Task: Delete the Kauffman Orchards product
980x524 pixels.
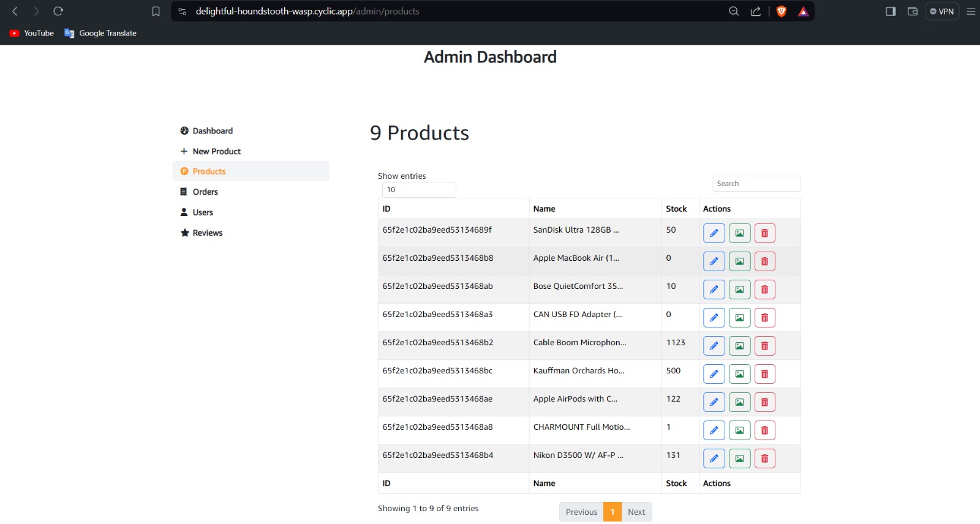Action: 764,374
